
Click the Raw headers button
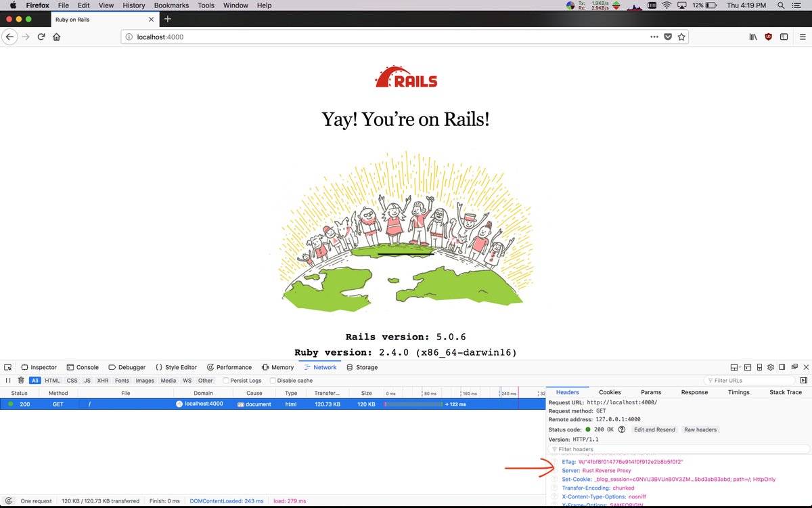click(x=700, y=429)
